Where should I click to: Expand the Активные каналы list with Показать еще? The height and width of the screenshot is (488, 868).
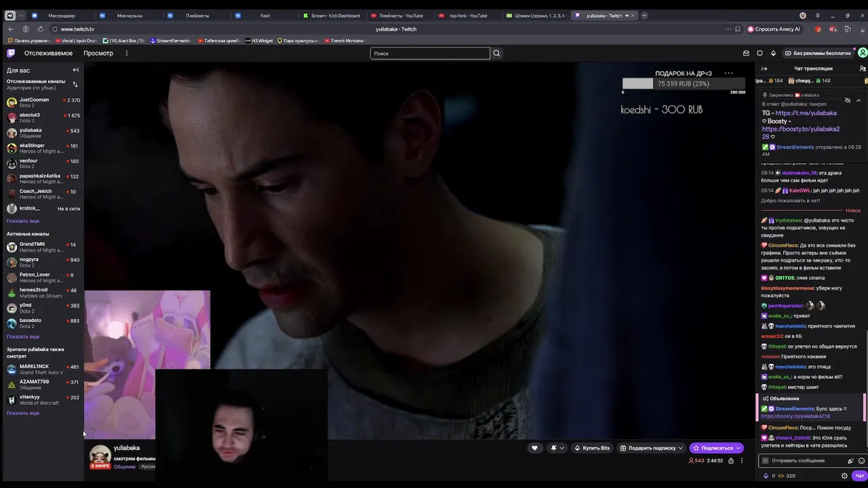pos(23,336)
